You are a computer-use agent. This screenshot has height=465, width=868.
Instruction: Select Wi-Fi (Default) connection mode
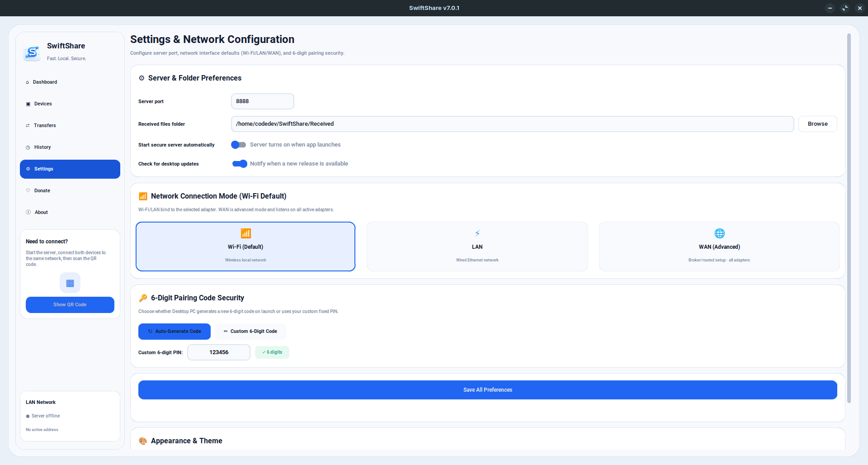tap(245, 247)
